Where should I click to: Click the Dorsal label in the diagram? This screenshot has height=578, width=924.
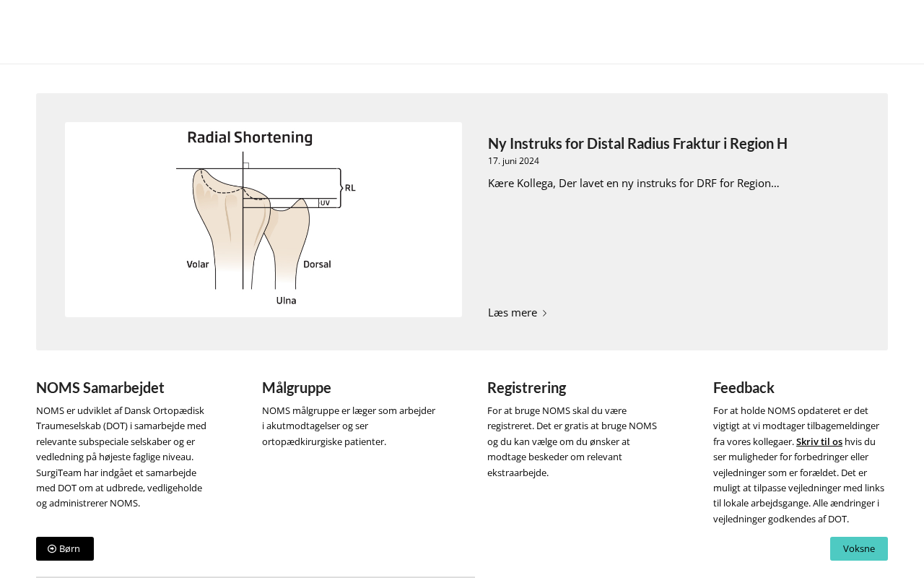coord(317,264)
